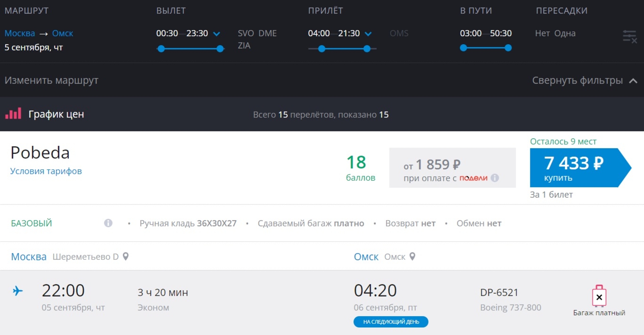Toggle the 'Нет' transfers filter

(x=542, y=33)
